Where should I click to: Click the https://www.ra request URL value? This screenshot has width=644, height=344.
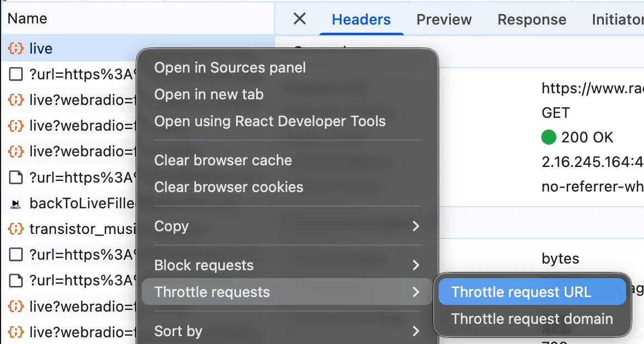(x=592, y=88)
